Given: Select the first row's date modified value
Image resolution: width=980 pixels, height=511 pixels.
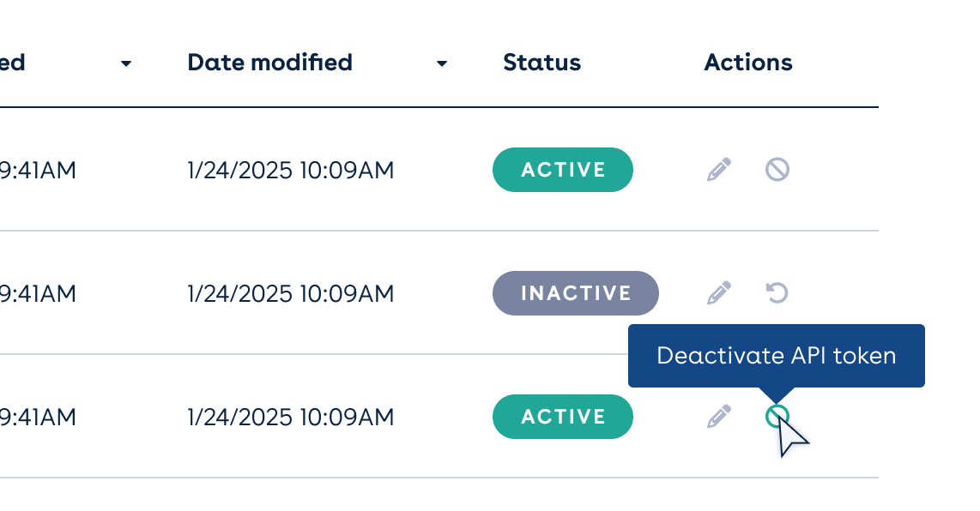Looking at the screenshot, I should point(291,170).
